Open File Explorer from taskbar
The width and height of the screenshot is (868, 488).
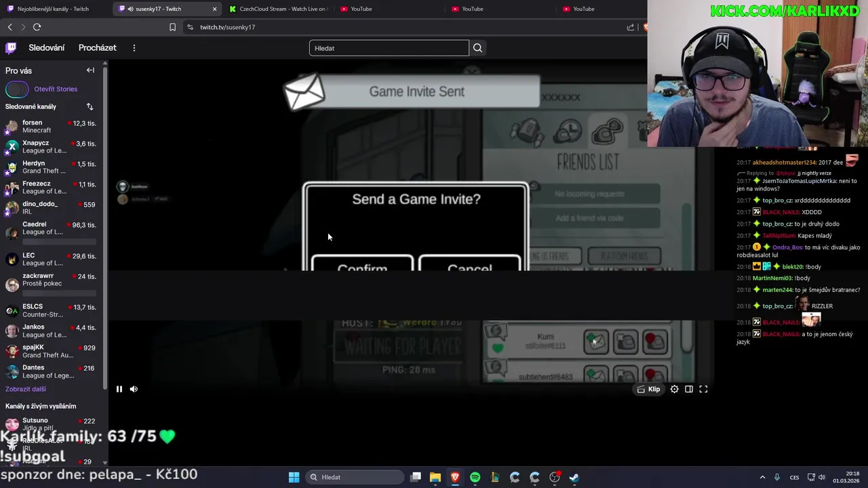pos(435,477)
